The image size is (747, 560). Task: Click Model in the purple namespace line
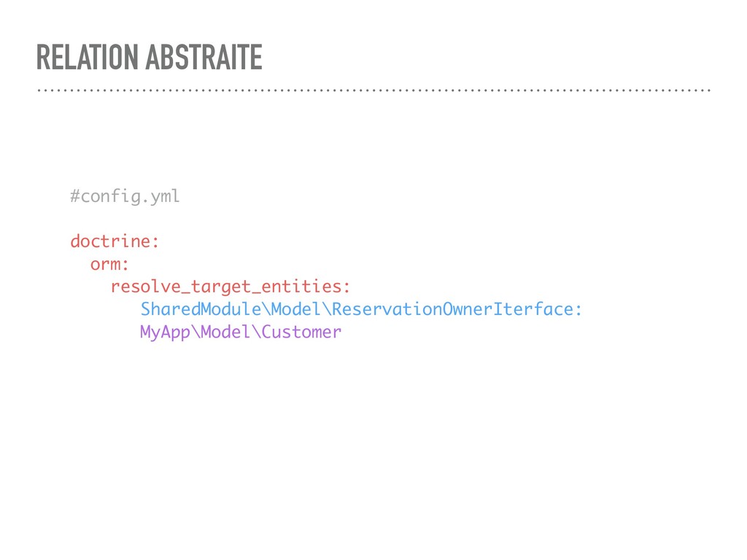[x=226, y=332]
